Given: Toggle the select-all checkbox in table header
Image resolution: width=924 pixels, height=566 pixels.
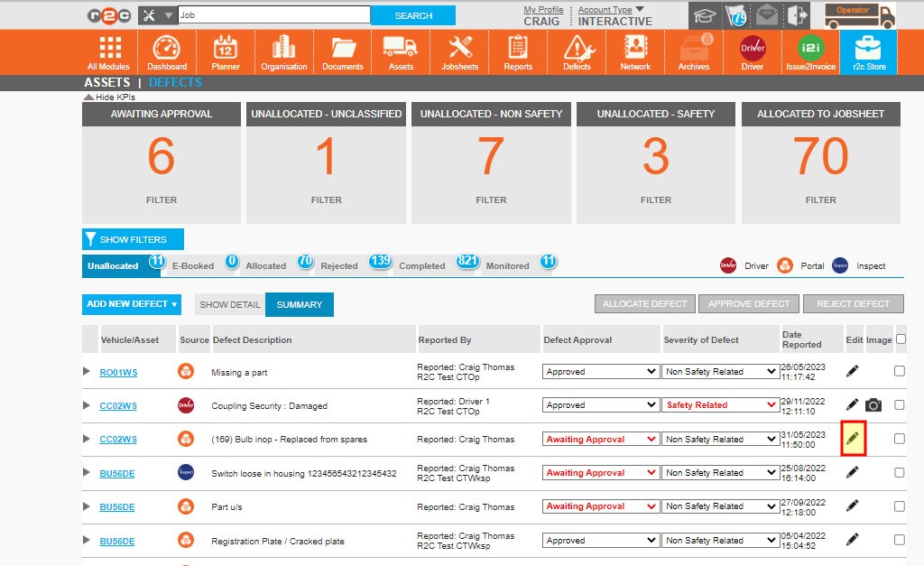Looking at the screenshot, I should coord(900,339).
